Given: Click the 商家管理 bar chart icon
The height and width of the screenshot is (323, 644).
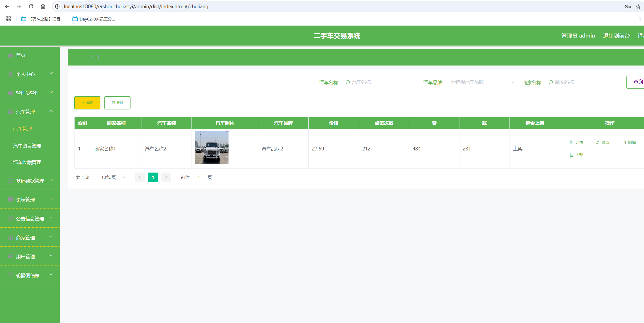Looking at the screenshot, I should 10,238.
